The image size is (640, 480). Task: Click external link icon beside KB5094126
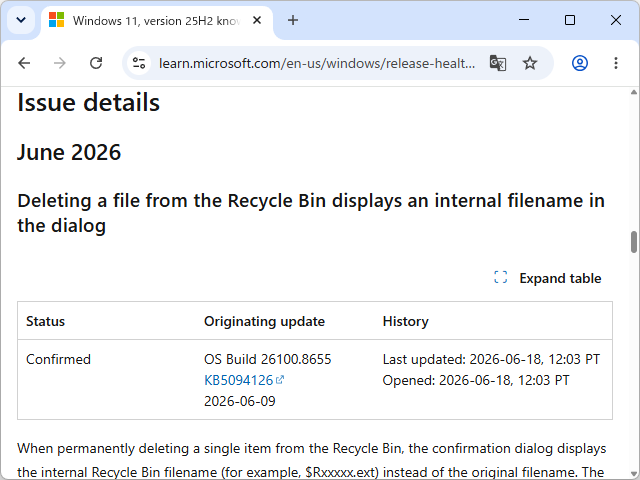coord(280,380)
